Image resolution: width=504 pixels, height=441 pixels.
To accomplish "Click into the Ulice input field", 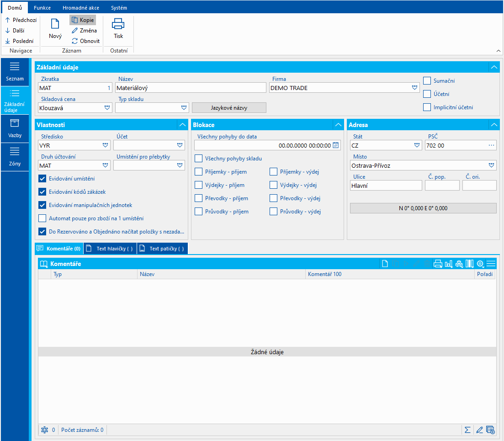I will pos(386,186).
